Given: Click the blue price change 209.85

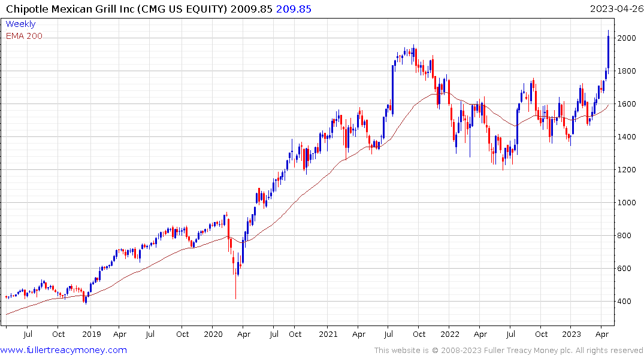Looking at the screenshot, I should (294, 8).
